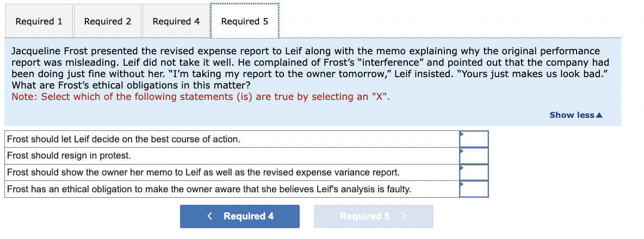Collapse instructions using the Show less triangle
Image resolution: width=644 pixels, height=239 pixels.
click(600, 115)
